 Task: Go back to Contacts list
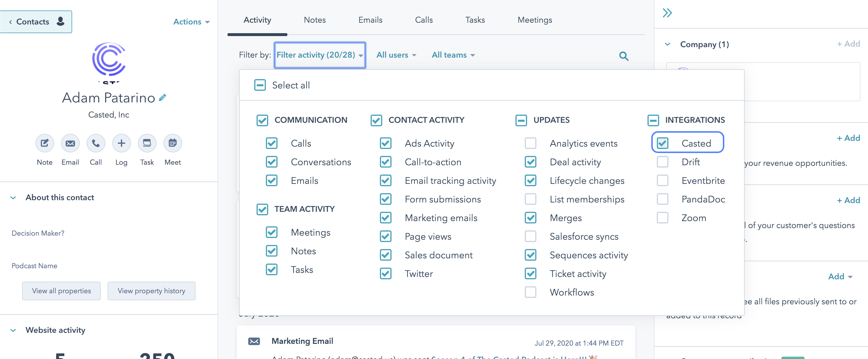click(36, 22)
